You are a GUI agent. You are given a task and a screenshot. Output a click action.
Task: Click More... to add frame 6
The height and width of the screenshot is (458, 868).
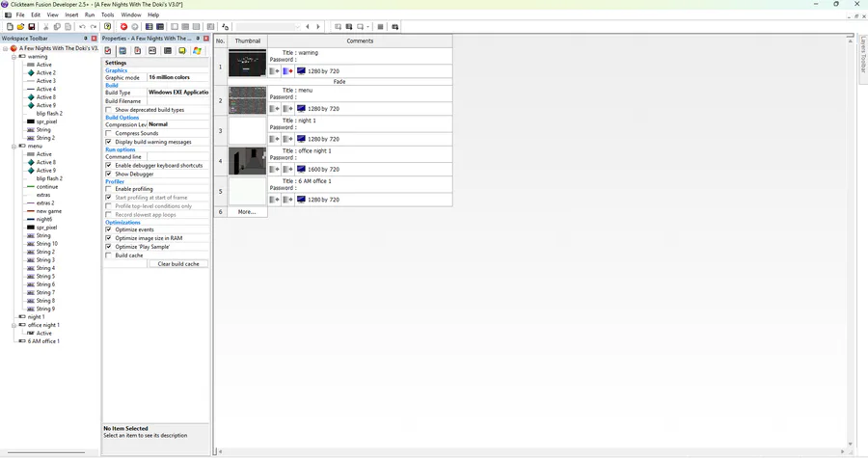point(247,212)
